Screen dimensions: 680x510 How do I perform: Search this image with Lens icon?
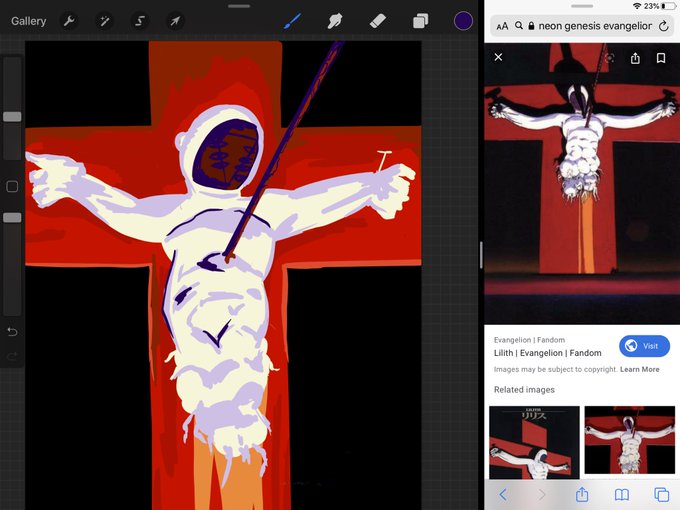[609, 58]
